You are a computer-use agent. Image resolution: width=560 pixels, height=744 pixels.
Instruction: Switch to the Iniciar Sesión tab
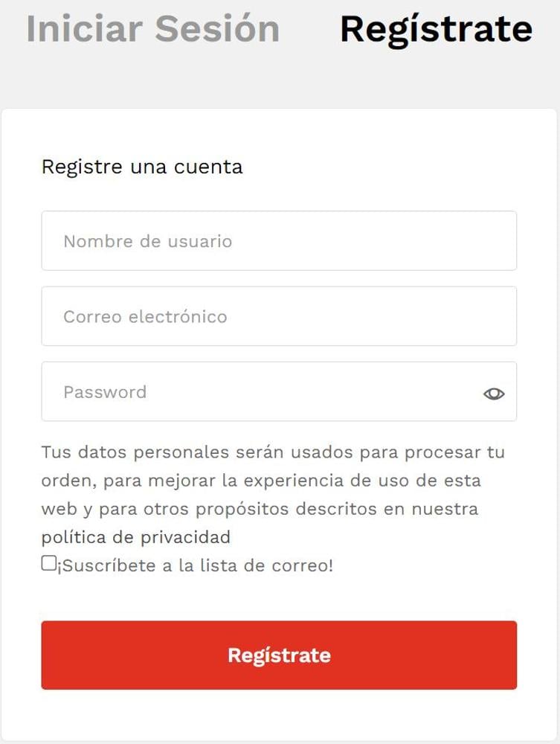[x=153, y=29]
